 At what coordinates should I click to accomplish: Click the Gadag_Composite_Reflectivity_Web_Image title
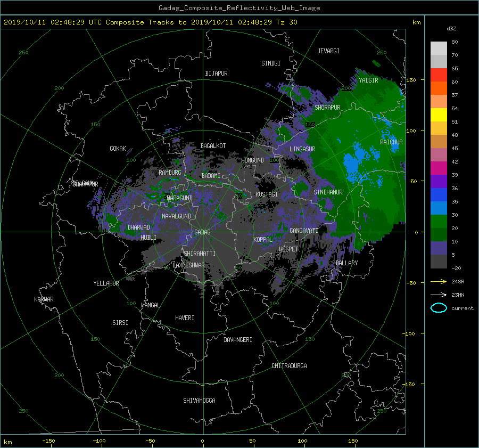point(239,8)
